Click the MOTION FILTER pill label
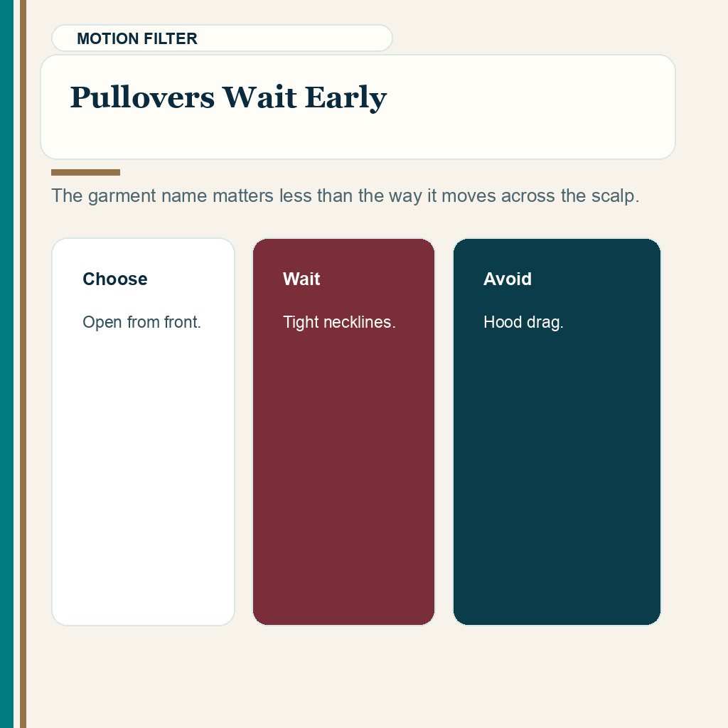 (137, 38)
